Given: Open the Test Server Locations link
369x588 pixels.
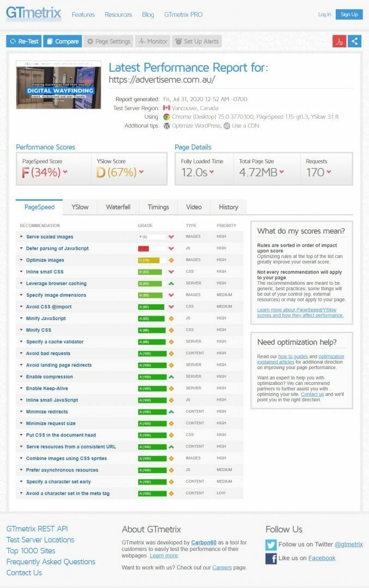Looking at the screenshot, I should tap(40, 540).
